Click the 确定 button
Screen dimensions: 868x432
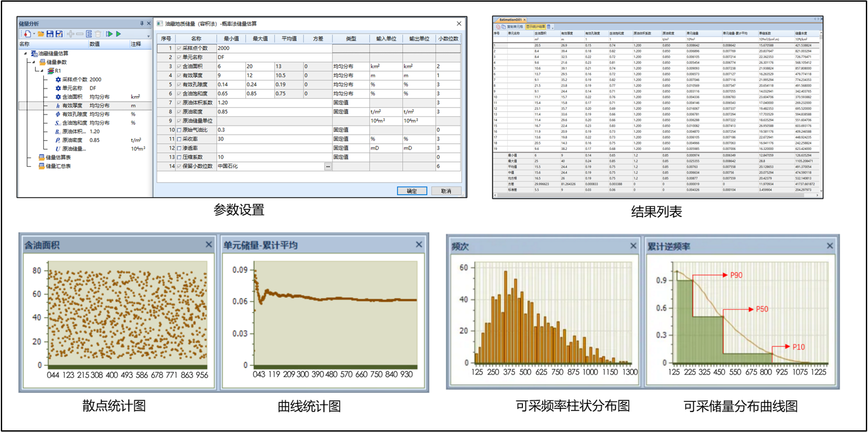coord(412,191)
